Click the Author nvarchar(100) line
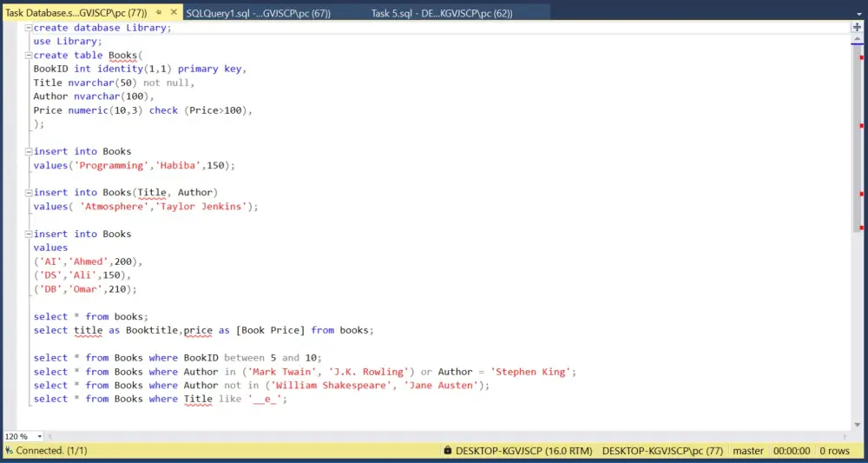 (94, 96)
